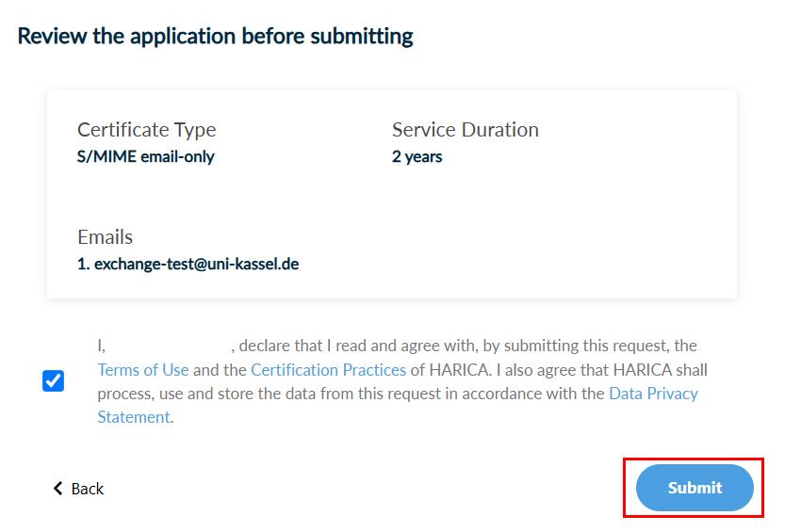
Task: Open the Data Privacy link
Action: coord(653,394)
